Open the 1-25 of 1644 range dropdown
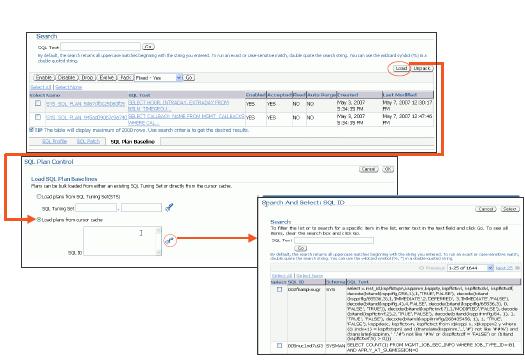525x361 pixels. [x=470, y=268]
